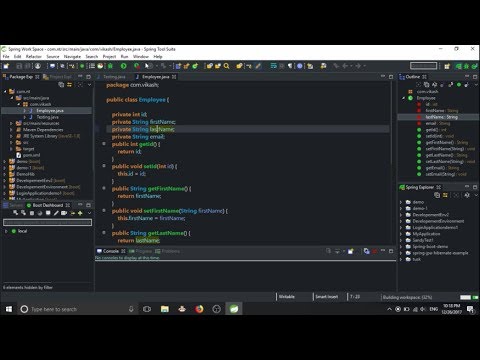Click Building workspace progress bar in status bar
Viewport: 480px width, 360px height.
pyautogui.click(x=465, y=297)
